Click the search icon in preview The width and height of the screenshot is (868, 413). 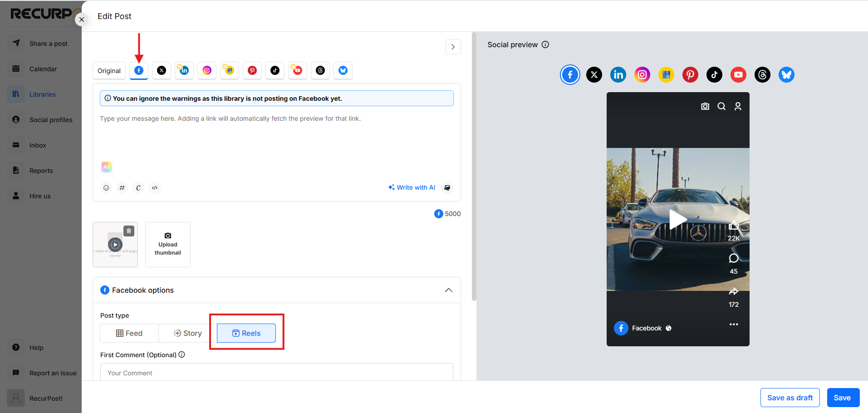point(721,106)
